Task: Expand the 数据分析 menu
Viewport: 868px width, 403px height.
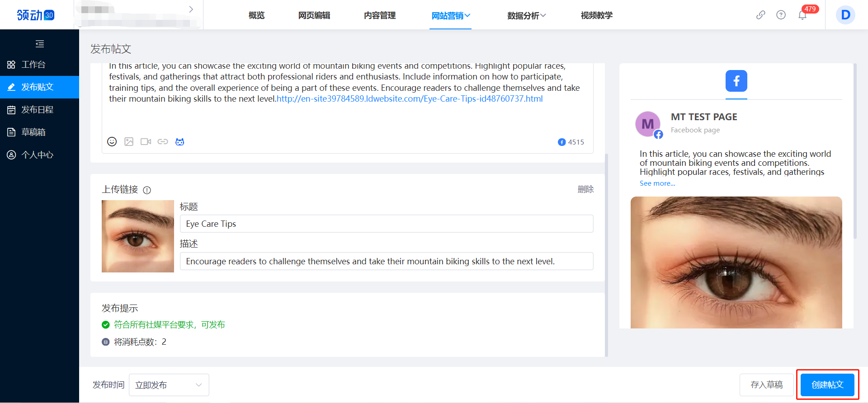Action: coord(526,16)
